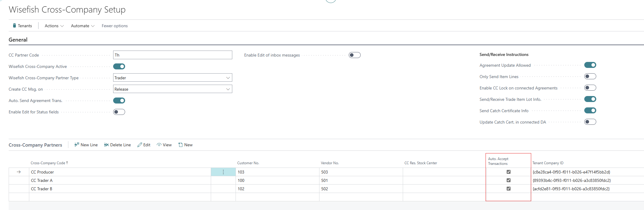
Task: Click Fewer options
Action: (115, 26)
